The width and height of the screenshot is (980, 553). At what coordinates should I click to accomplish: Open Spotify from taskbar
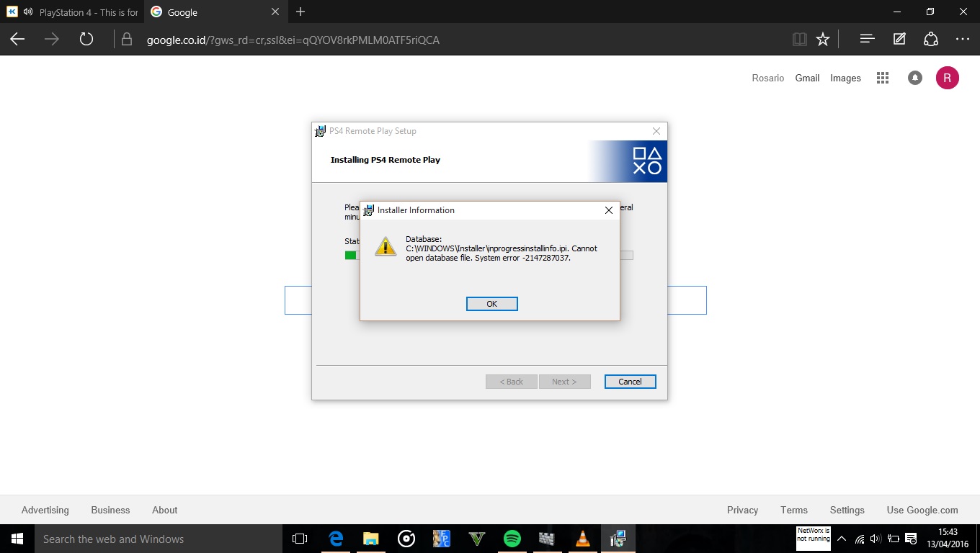[x=512, y=539]
